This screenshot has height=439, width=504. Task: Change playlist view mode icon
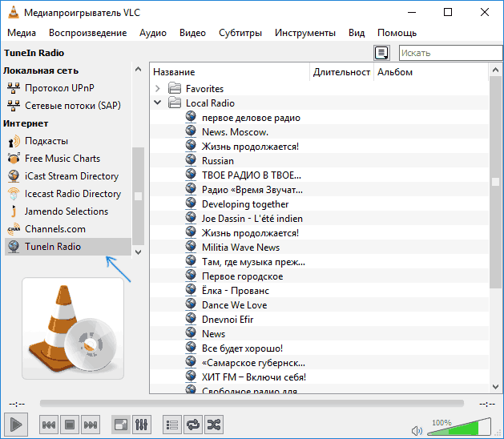pyautogui.click(x=382, y=53)
